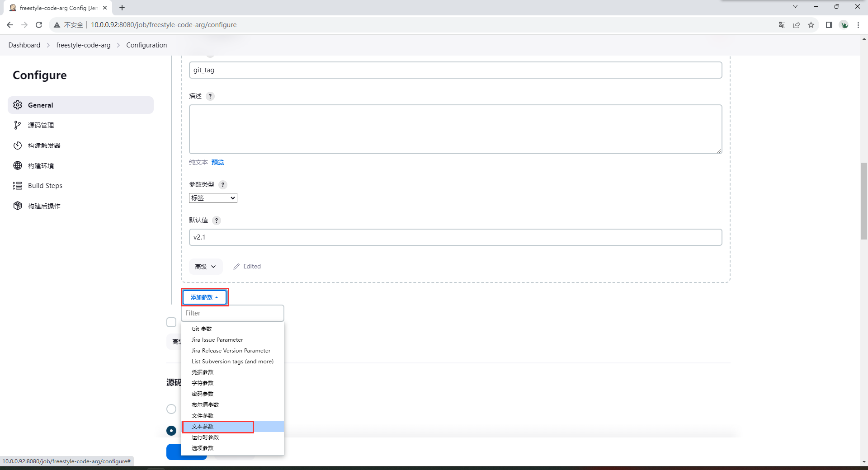The image size is (868, 470).
Task: Select 字符参数 option
Action: (232, 383)
